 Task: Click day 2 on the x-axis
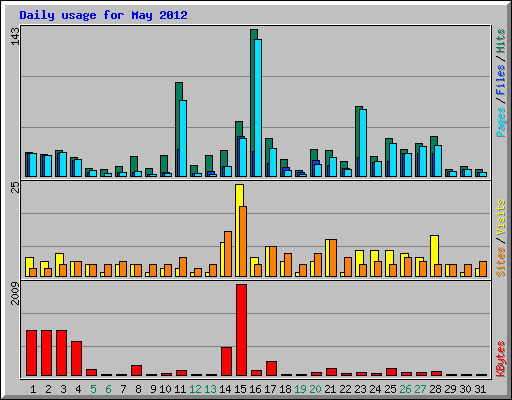[x=48, y=389]
